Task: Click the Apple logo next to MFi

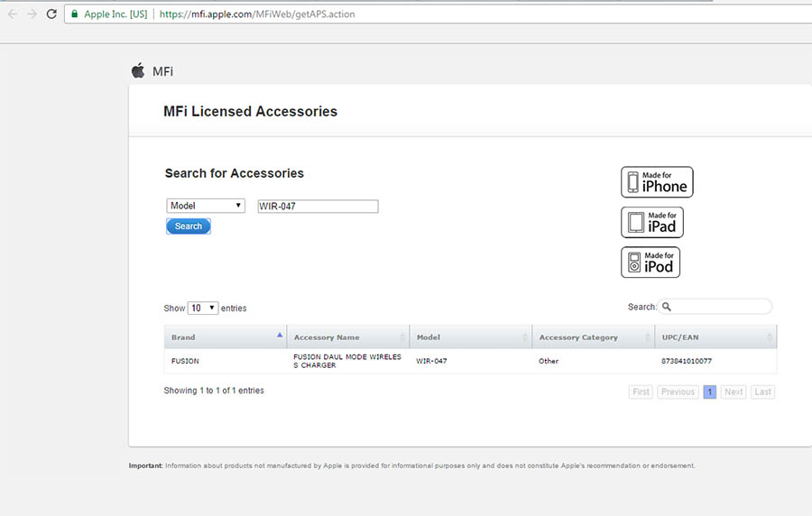Action: [x=138, y=70]
